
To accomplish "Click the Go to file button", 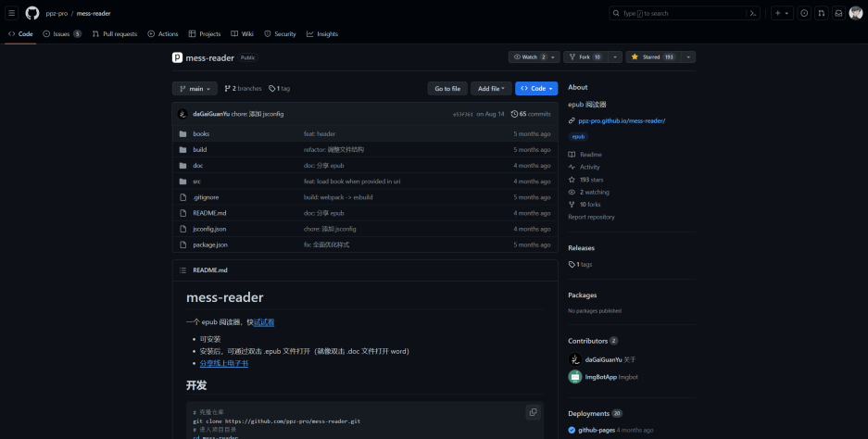I will [x=447, y=89].
